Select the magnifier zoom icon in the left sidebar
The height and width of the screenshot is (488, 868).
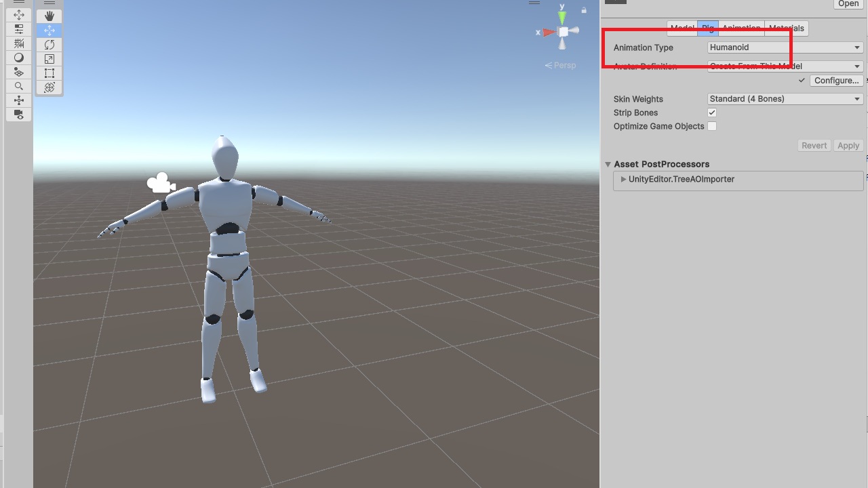(18, 85)
